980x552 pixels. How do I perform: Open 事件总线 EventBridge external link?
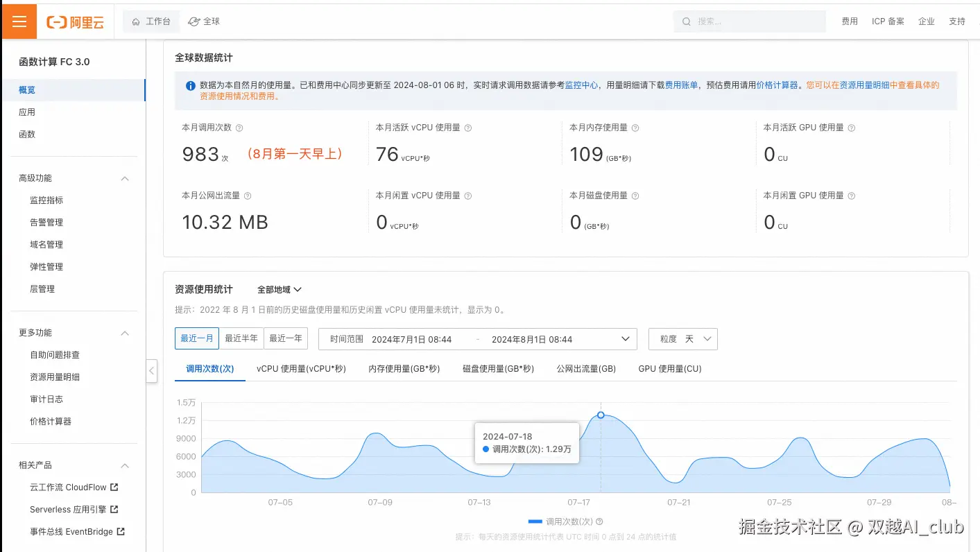pyautogui.click(x=77, y=532)
